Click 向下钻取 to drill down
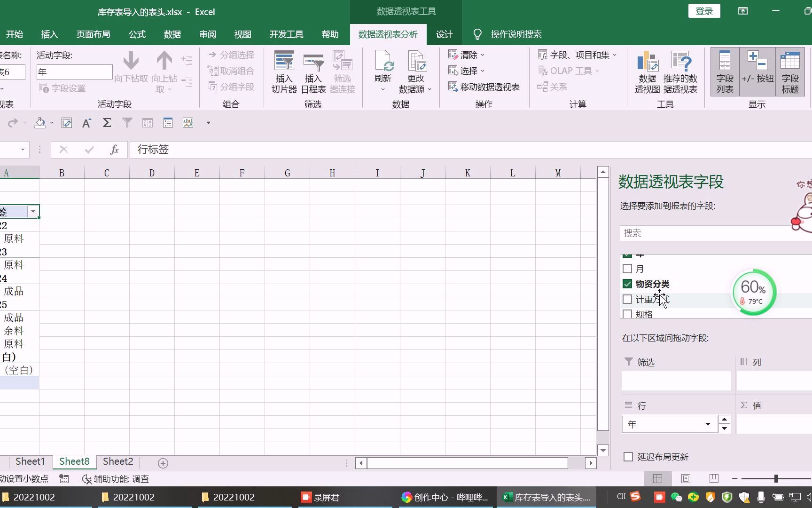 click(131, 70)
